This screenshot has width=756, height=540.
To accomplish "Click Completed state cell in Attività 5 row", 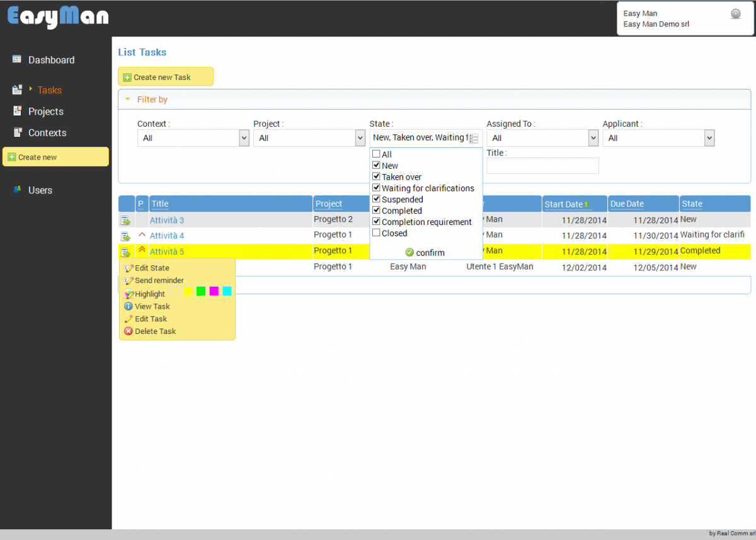I will (701, 250).
